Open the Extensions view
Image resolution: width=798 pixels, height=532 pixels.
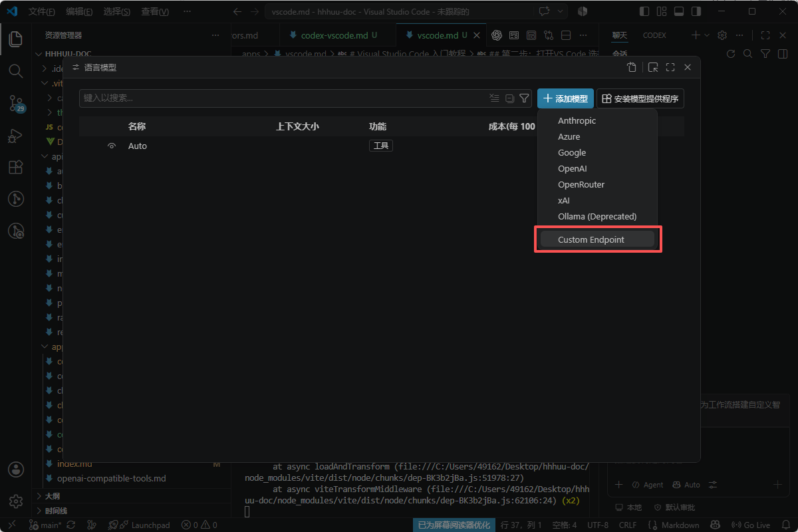click(15, 167)
